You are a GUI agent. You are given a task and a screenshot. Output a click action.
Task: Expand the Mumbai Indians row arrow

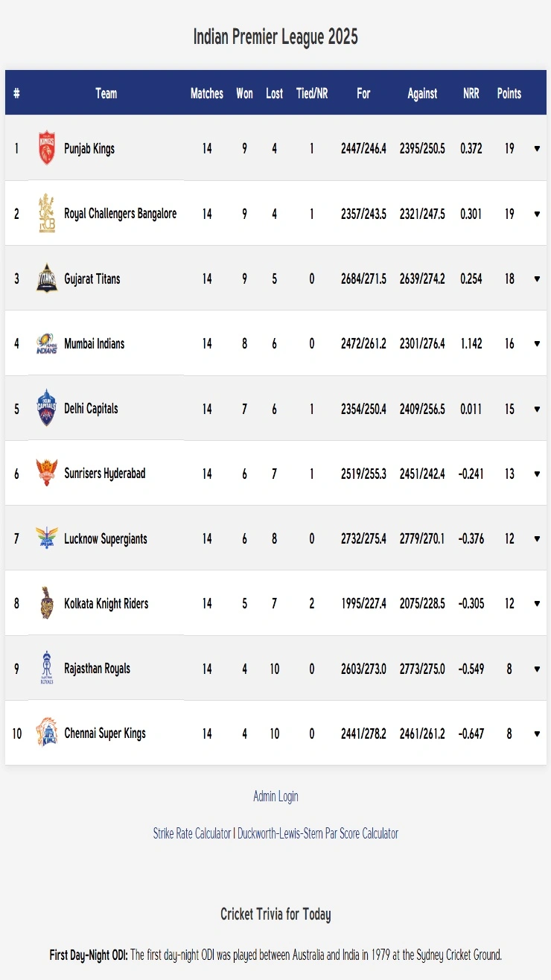click(537, 344)
